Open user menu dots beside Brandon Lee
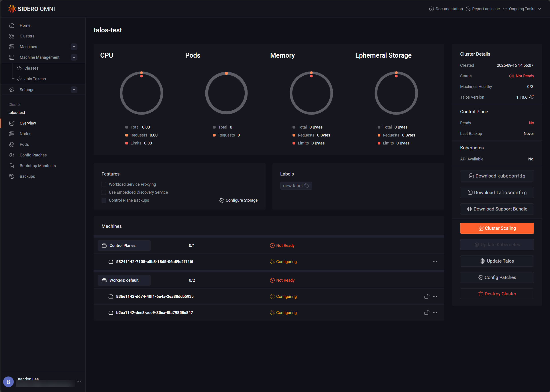550x392 pixels. 79,381
